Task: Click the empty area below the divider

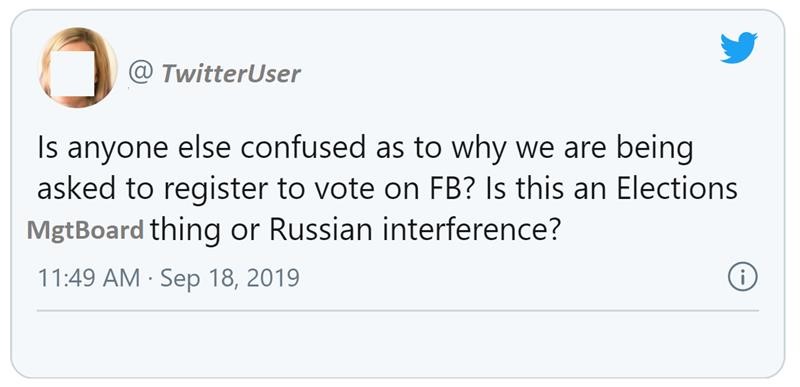Action: click(397, 343)
